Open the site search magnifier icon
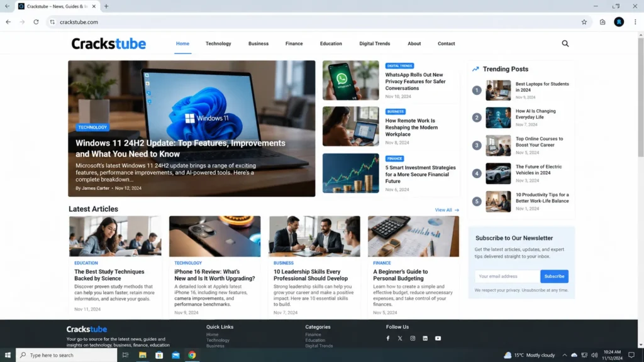This screenshot has height=362, width=644. pyautogui.click(x=565, y=43)
